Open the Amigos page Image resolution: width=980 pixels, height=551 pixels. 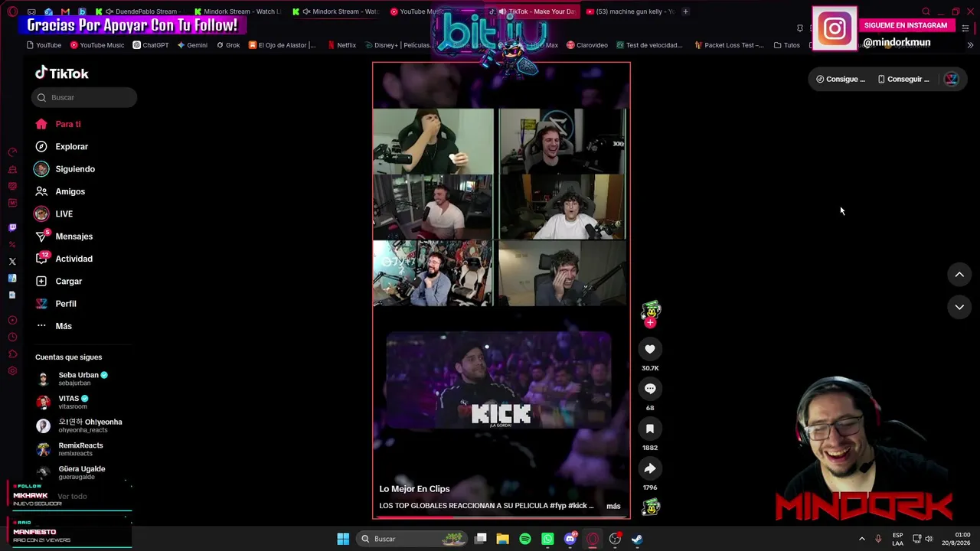click(60, 191)
